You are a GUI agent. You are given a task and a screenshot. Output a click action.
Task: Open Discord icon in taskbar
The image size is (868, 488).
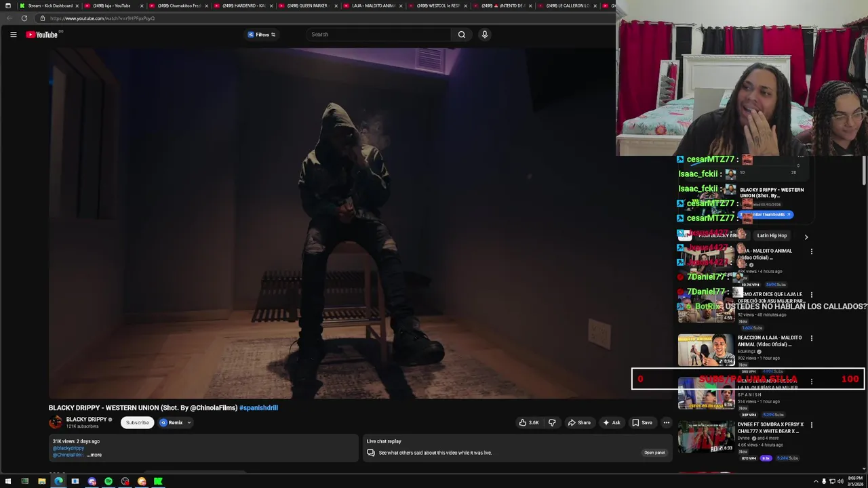(x=92, y=481)
